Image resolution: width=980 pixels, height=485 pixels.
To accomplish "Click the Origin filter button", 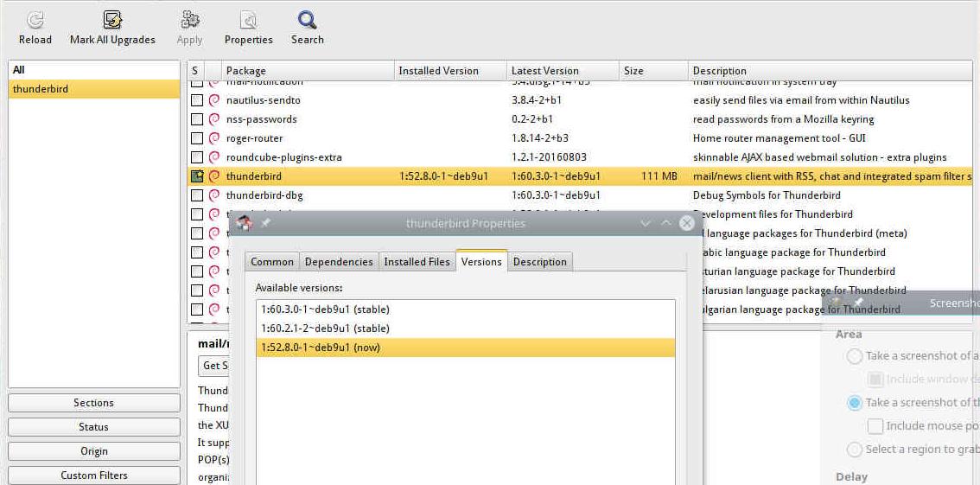I will pyautogui.click(x=93, y=451).
